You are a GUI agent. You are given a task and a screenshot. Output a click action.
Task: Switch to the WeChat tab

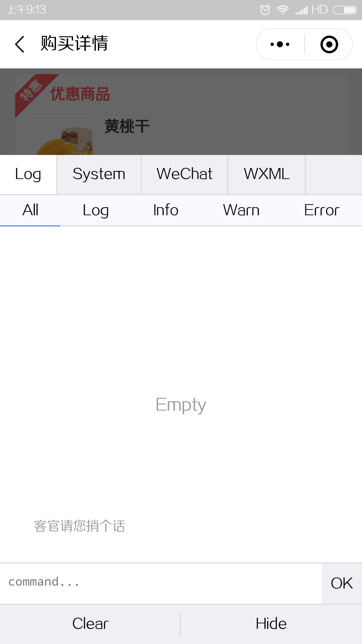[x=184, y=174]
